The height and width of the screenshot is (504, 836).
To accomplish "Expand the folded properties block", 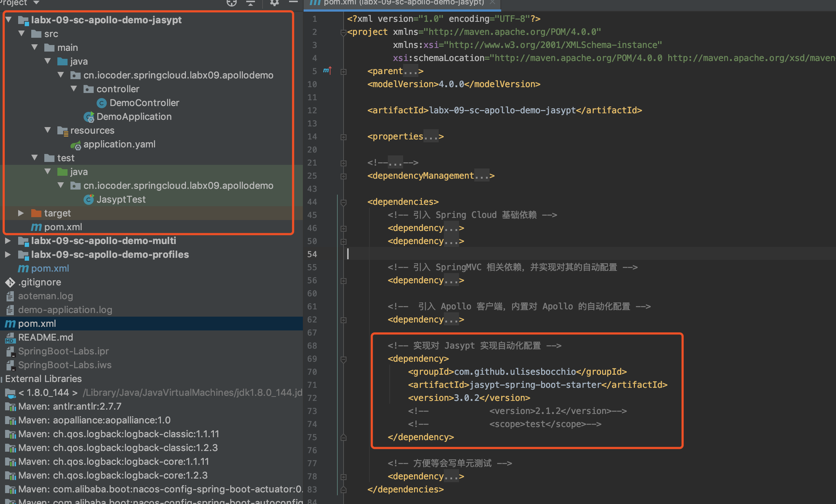I will pyautogui.click(x=344, y=137).
